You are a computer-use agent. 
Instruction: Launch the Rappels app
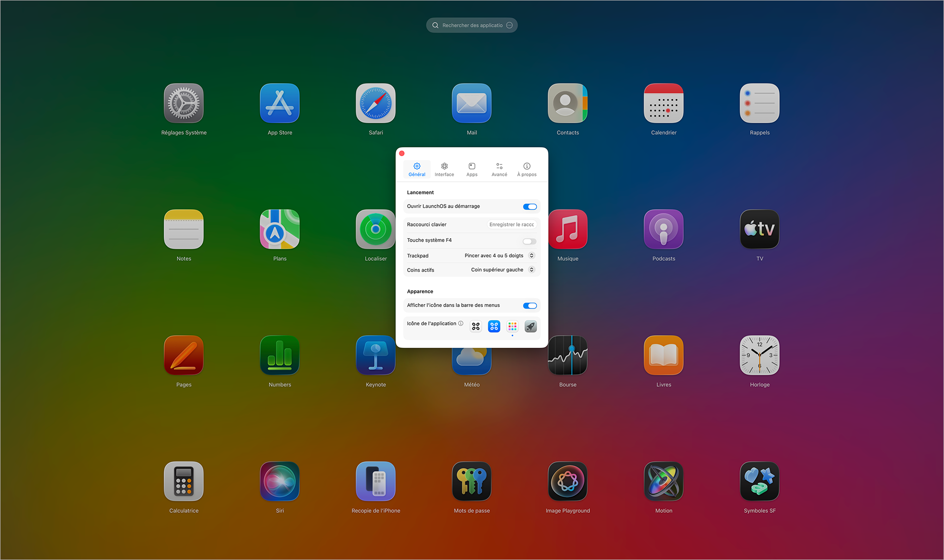click(760, 103)
